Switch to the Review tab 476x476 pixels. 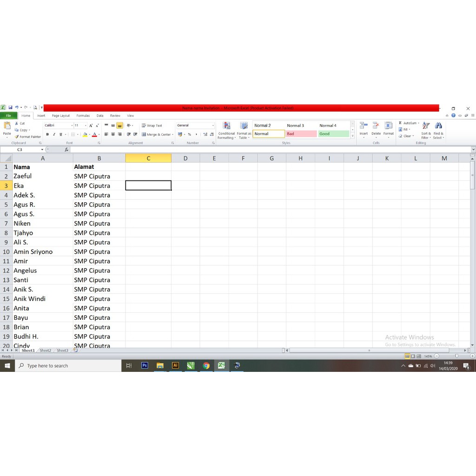pos(115,116)
